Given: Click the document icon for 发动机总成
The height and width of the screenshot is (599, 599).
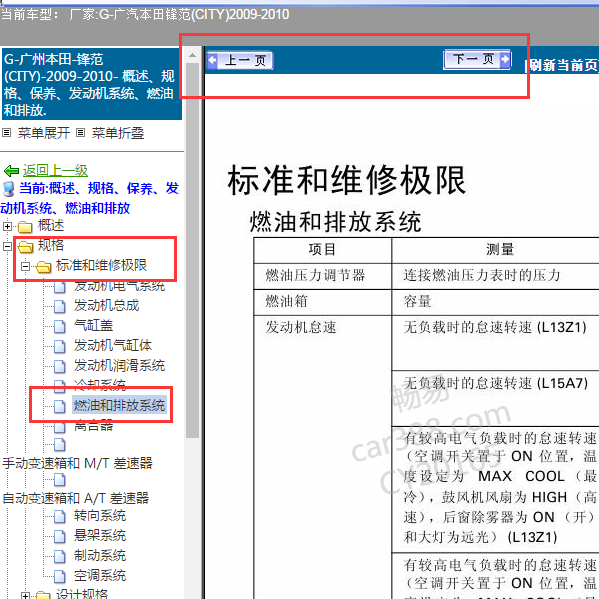Looking at the screenshot, I should (x=59, y=306).
